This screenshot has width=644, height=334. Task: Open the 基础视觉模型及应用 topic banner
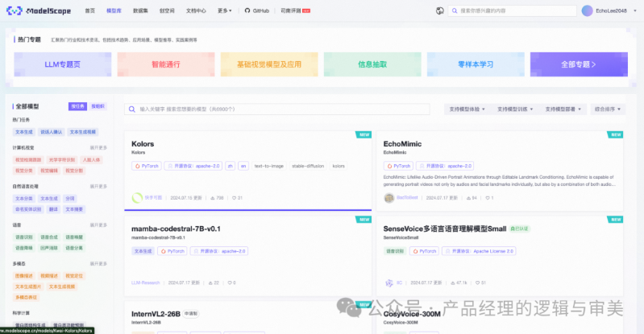pyautogui.click(x=269, y=64)
